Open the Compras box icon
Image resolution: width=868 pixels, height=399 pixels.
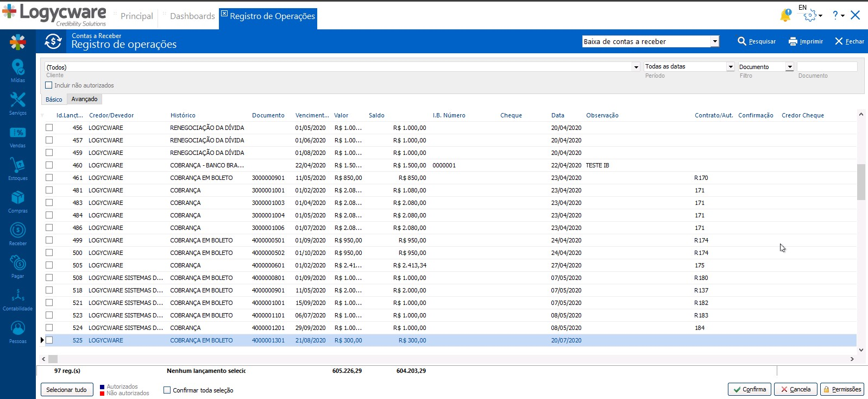(17, 198)
